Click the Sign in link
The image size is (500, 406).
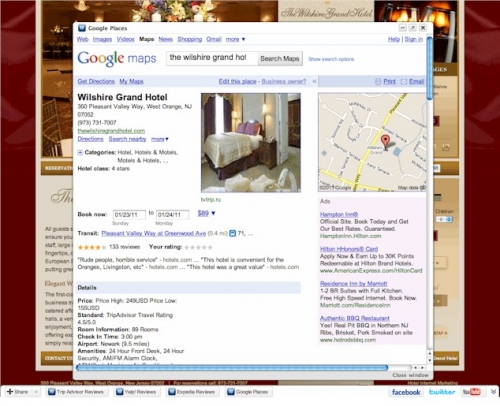(414, 39)
